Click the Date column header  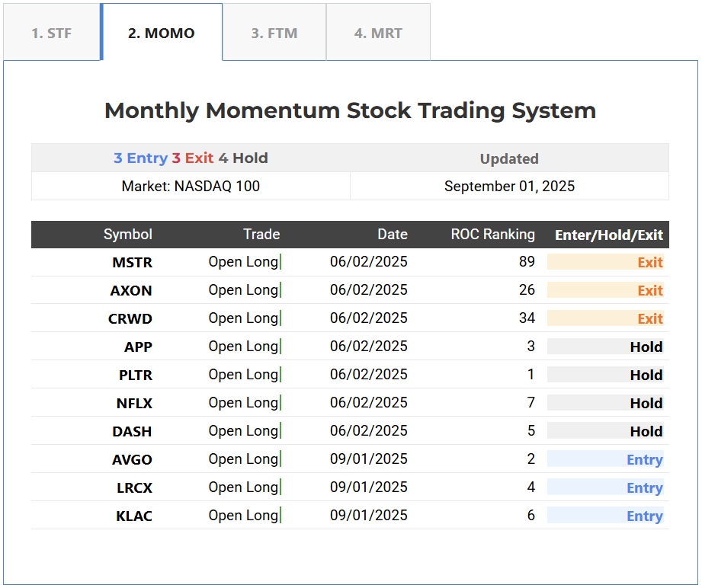click(392, 235)
